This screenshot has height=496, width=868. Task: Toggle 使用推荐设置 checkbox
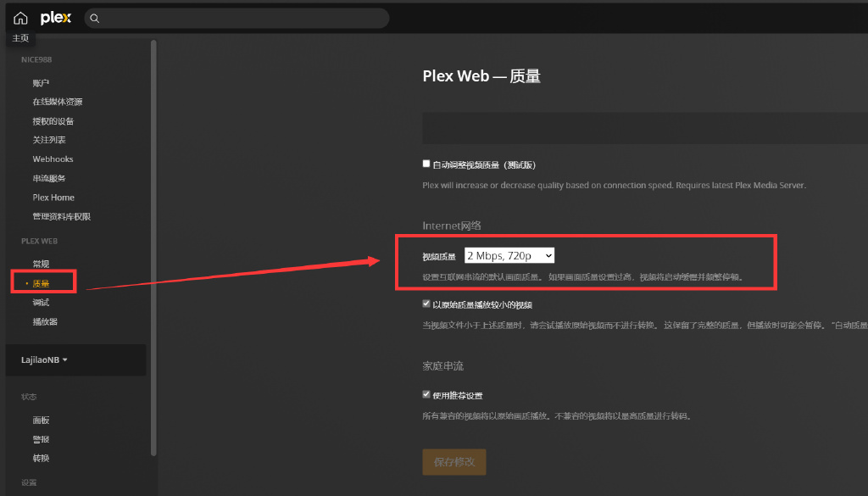point(426,395)
